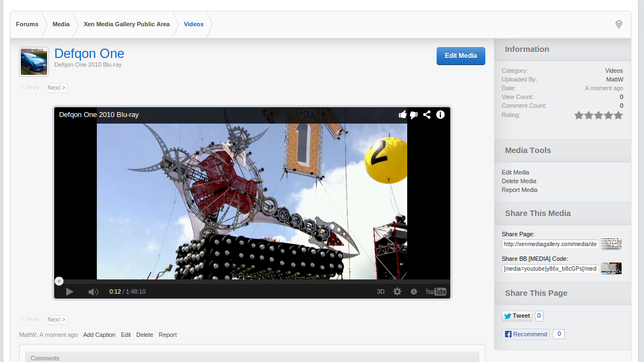Image resolution: width=644 pixels, height=362 pixels.
Task: Select the Share Page URL field
Action: 550,244
